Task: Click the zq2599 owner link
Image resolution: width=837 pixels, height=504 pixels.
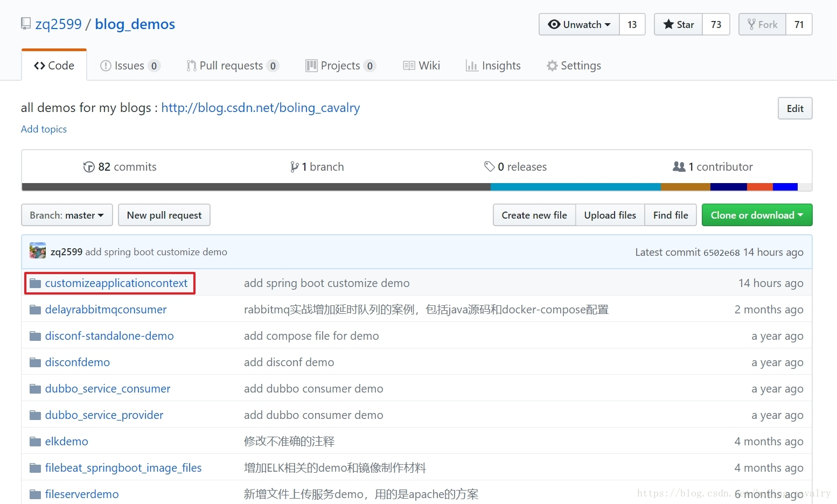Action: [x=58, y=24]
